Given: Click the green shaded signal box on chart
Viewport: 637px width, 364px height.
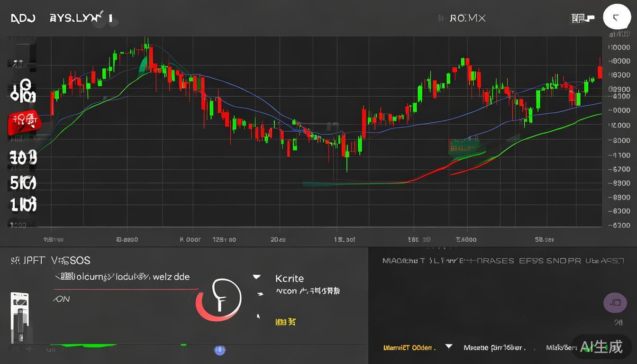Looking at the screenshot, I should click(464, 147).
